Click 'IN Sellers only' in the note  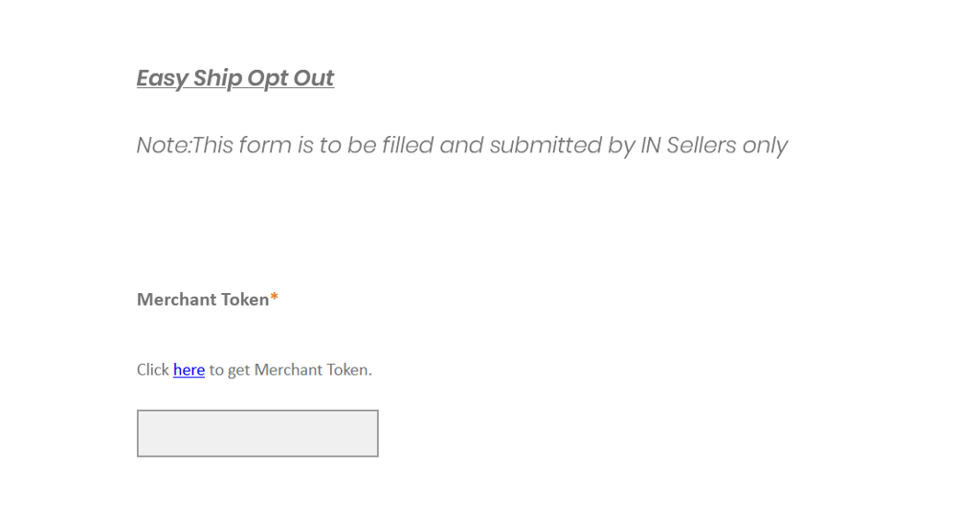[x=714, y=146]
